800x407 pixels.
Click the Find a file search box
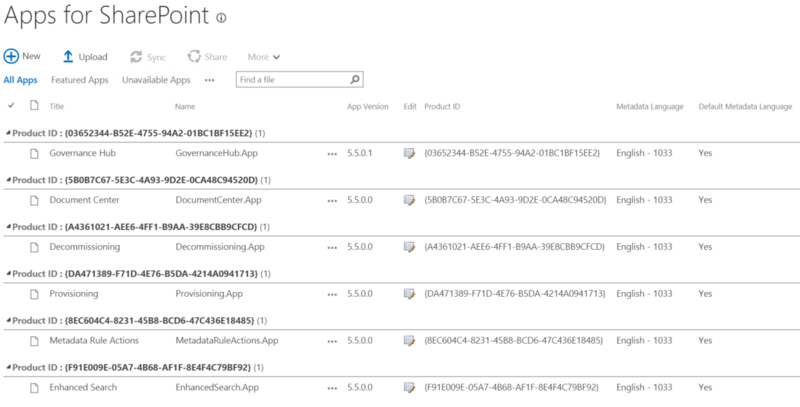click(x=290, y=80)
